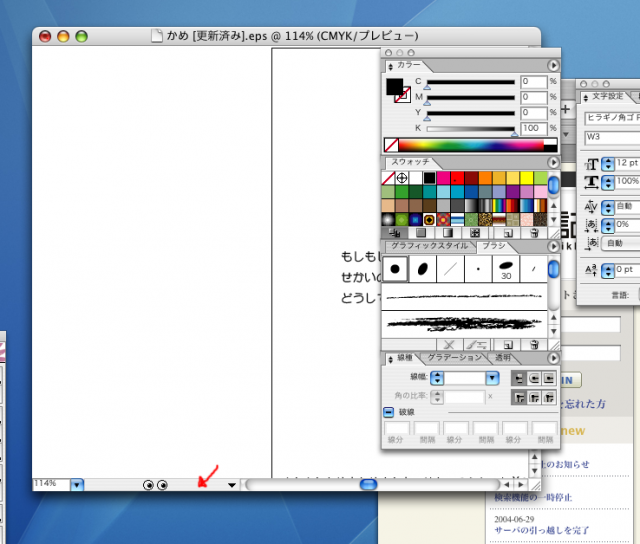Choose the miter join stroke icon
The image size is (640, 544).
520,397
